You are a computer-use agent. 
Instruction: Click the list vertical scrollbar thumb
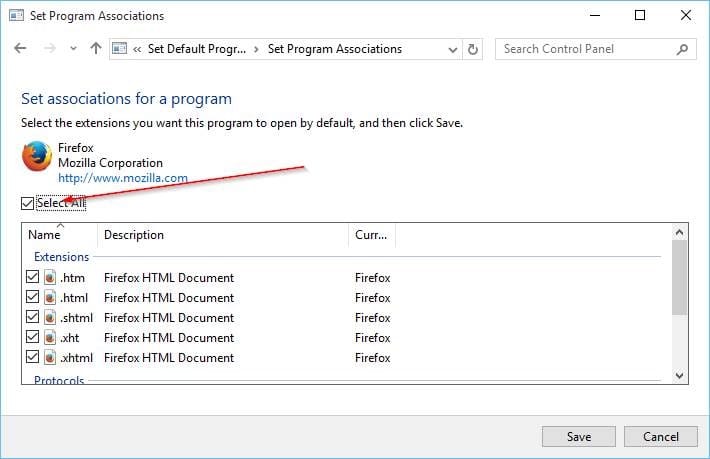679,277
